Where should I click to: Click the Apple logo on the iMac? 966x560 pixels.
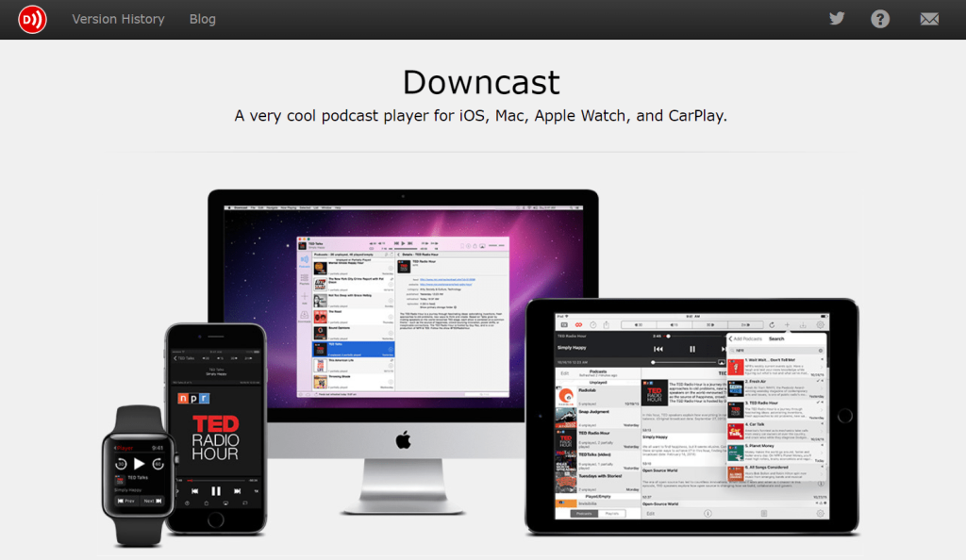tap(403, 440)
